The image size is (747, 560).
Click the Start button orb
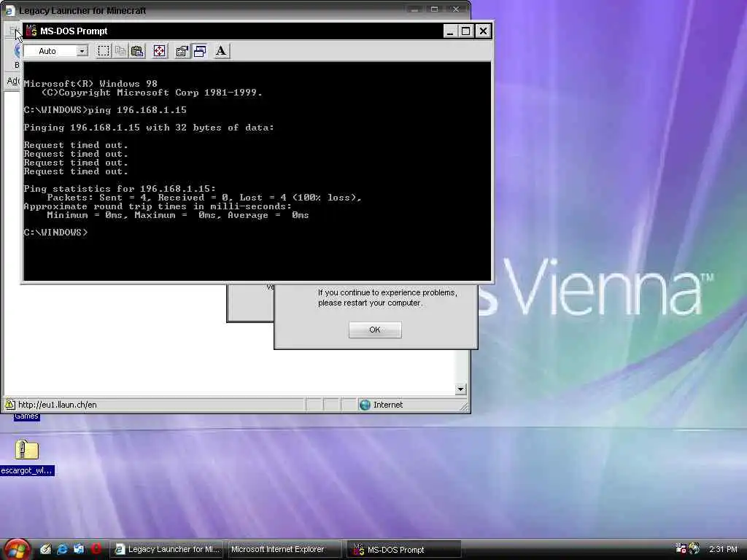tap(17, 550)
